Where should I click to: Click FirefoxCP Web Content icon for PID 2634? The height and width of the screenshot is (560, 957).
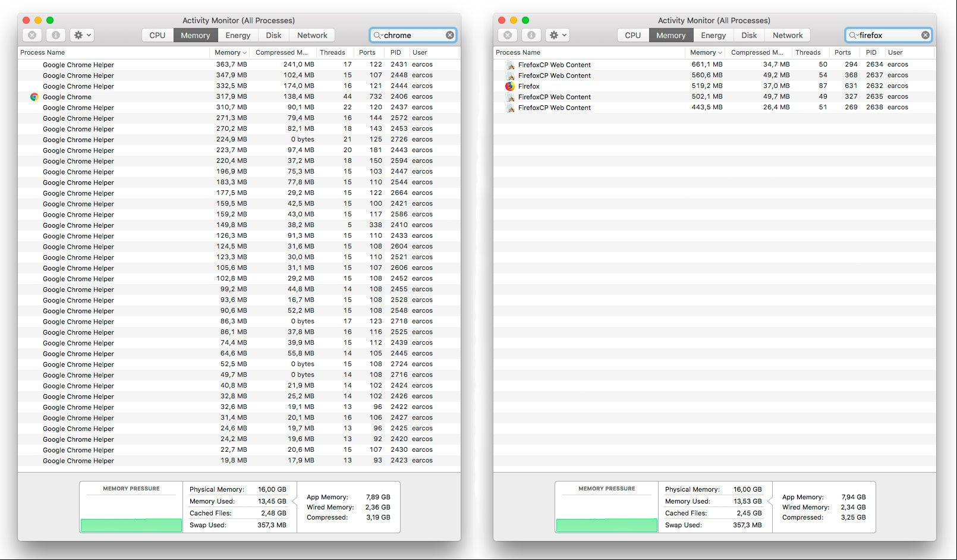[510, 65]
